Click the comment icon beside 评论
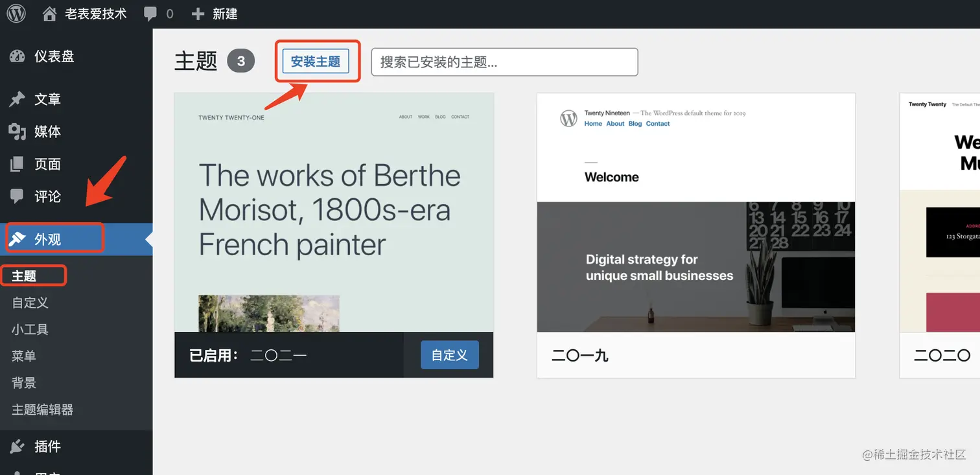The width and height of the screenshot is (980, 475). pos(17,196)
